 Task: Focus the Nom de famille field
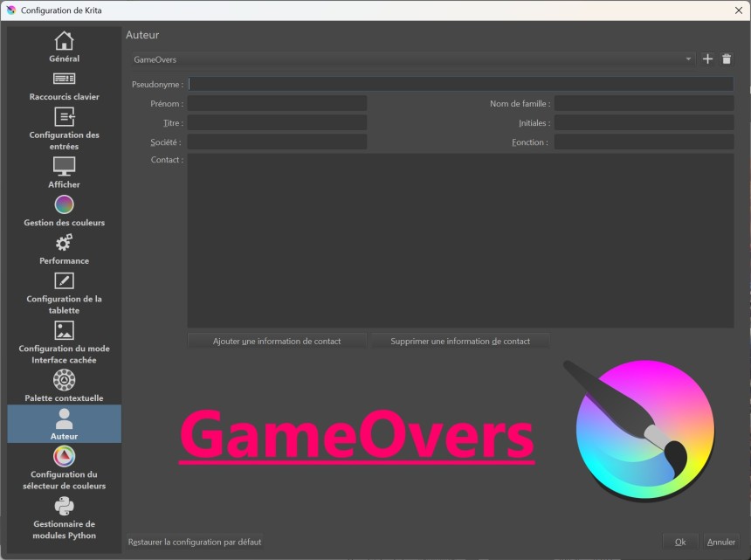tap(644, 104)
